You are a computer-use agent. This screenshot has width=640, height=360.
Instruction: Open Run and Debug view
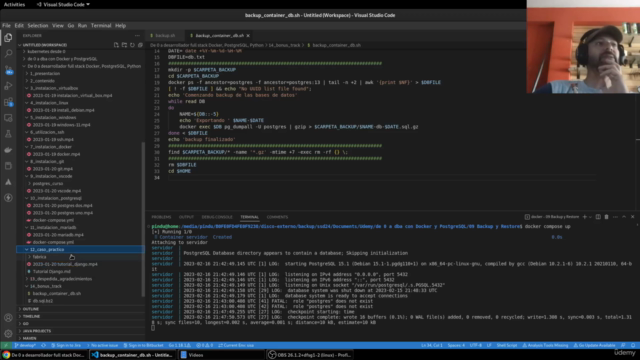click(x=8, y=86)
